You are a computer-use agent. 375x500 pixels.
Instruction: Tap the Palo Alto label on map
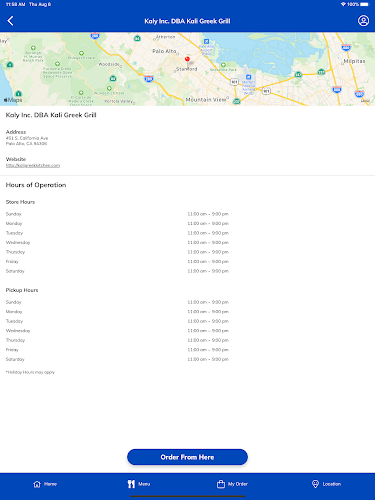tap(164, 51)
